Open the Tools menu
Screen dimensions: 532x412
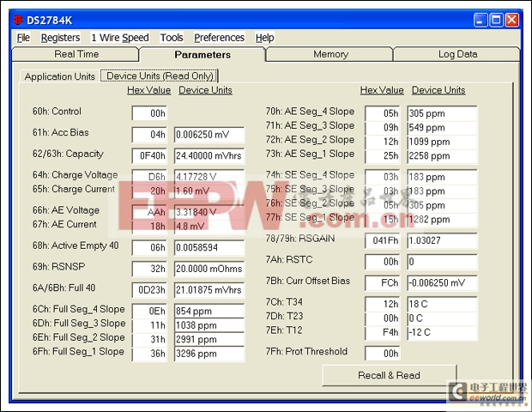(x=172, y=38)
